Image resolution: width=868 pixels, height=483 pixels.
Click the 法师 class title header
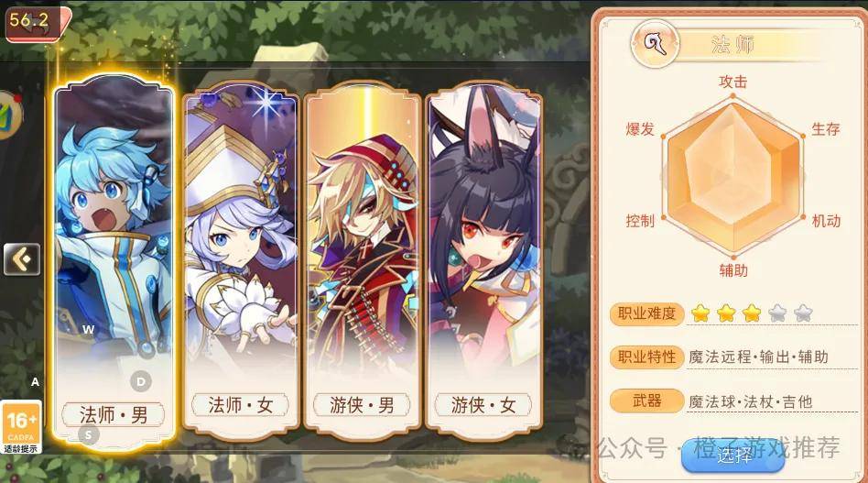coord(732,44)
